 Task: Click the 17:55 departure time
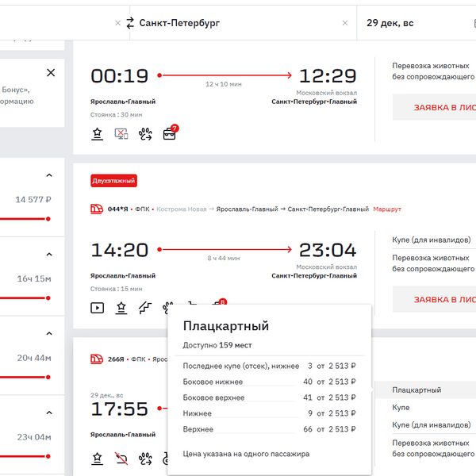click(119, 409)
